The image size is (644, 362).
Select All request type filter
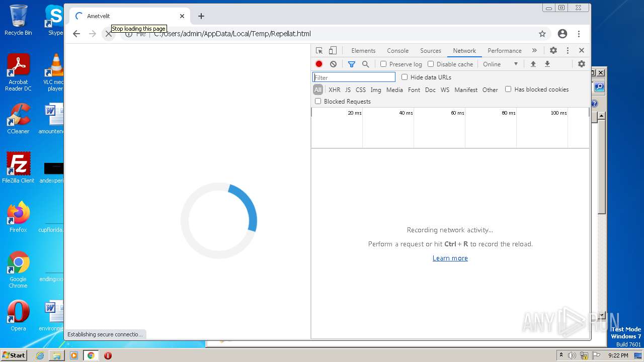coord(318,89)
